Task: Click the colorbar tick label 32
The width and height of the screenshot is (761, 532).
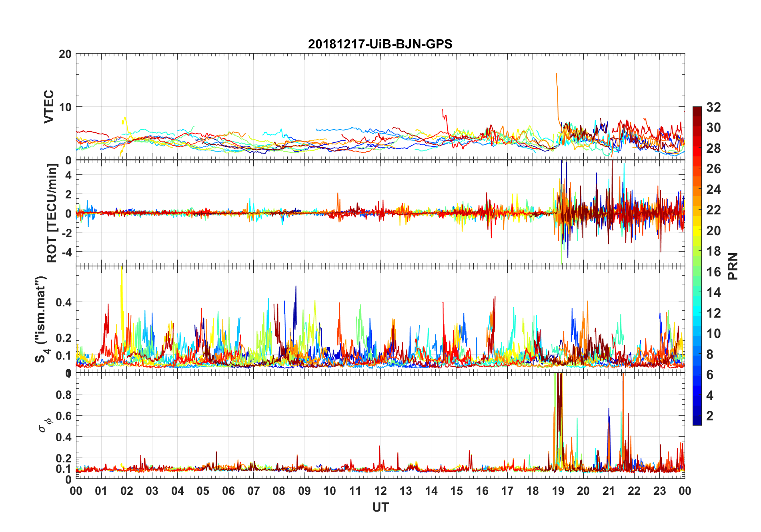Action: pyautogui.click(x=714, y=107)
